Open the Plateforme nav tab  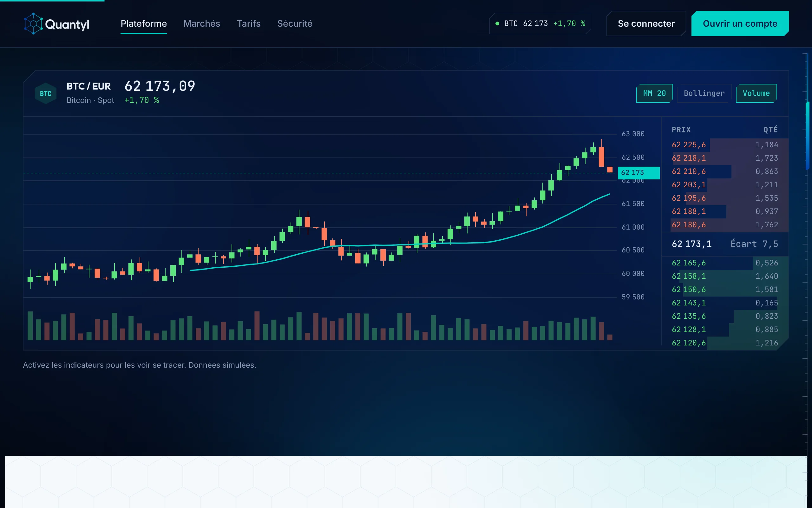pos(144,23)
